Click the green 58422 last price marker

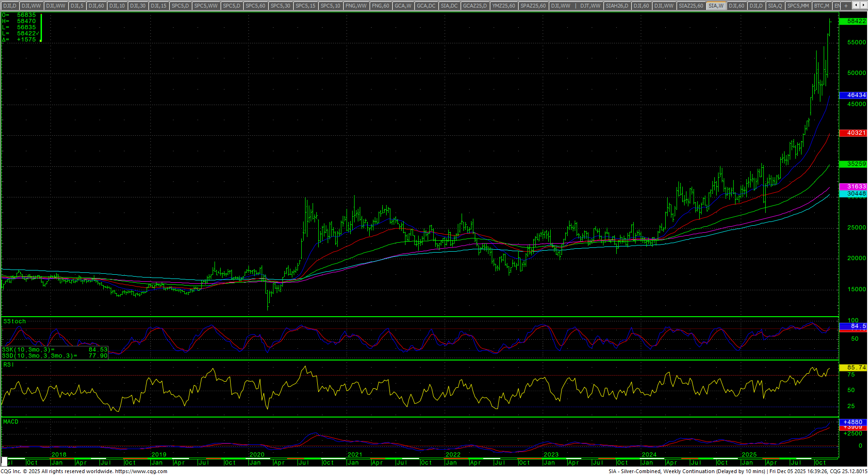(x=853, y=21)
